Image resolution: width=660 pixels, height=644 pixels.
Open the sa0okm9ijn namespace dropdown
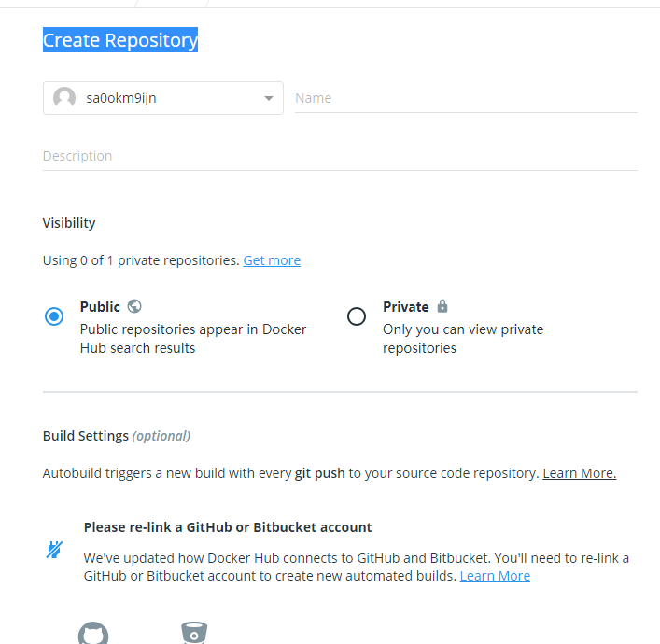[163, 98]
